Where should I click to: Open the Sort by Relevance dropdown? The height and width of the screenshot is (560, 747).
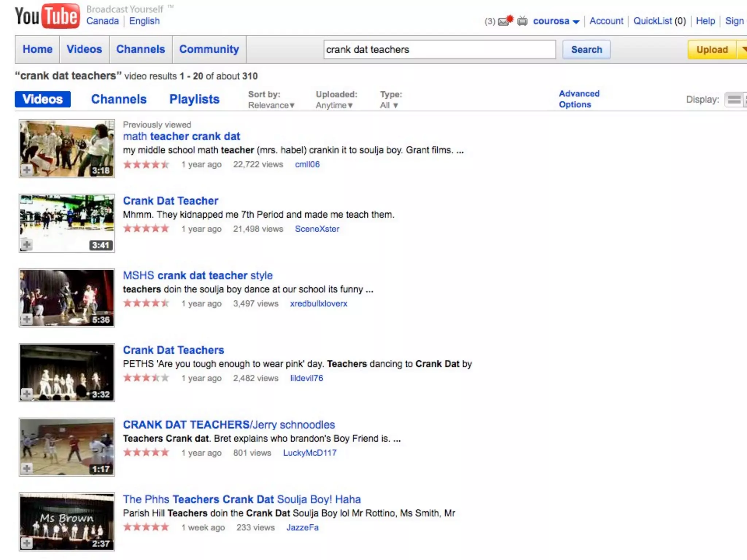tap(271, 105)
